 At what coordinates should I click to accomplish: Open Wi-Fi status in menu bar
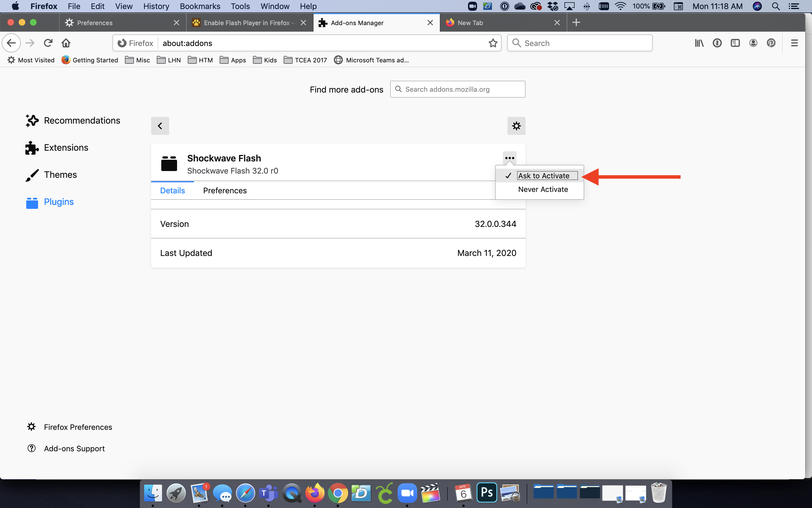point(620,6)
